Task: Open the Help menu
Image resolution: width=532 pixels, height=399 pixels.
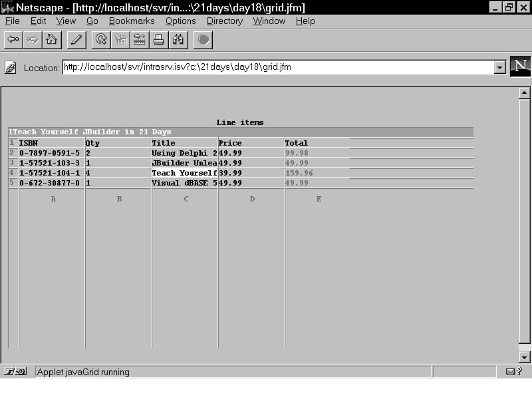Action: [x=305, y=21]
